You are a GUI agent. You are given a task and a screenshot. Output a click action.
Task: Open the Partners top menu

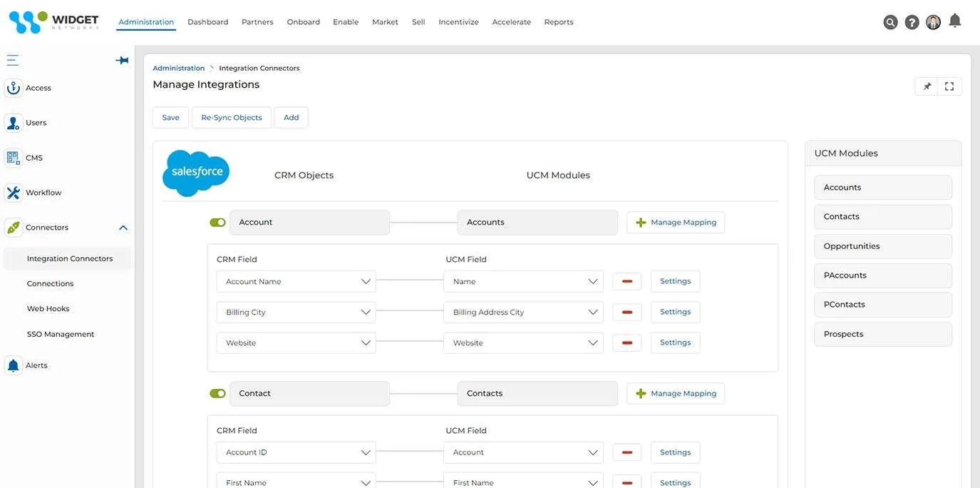coord(257,22)
